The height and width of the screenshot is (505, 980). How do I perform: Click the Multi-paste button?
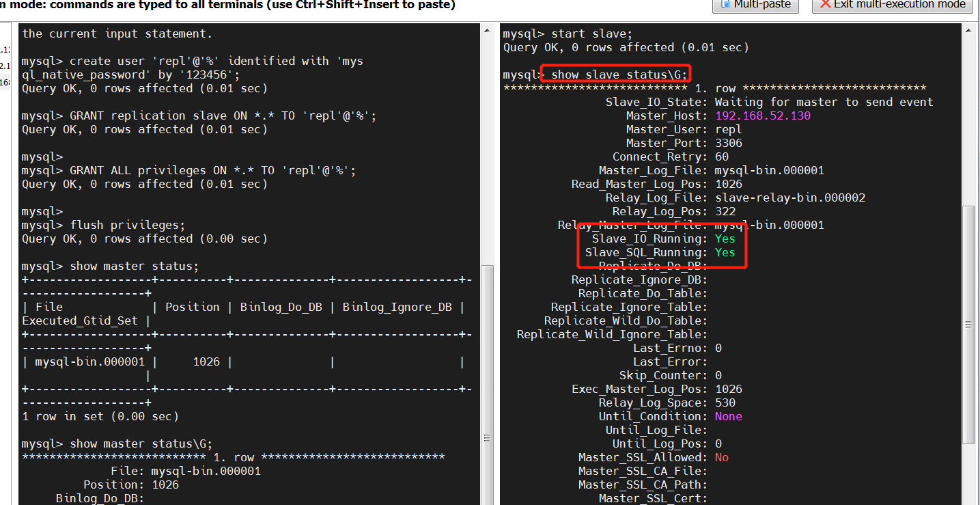click(755, 5)
